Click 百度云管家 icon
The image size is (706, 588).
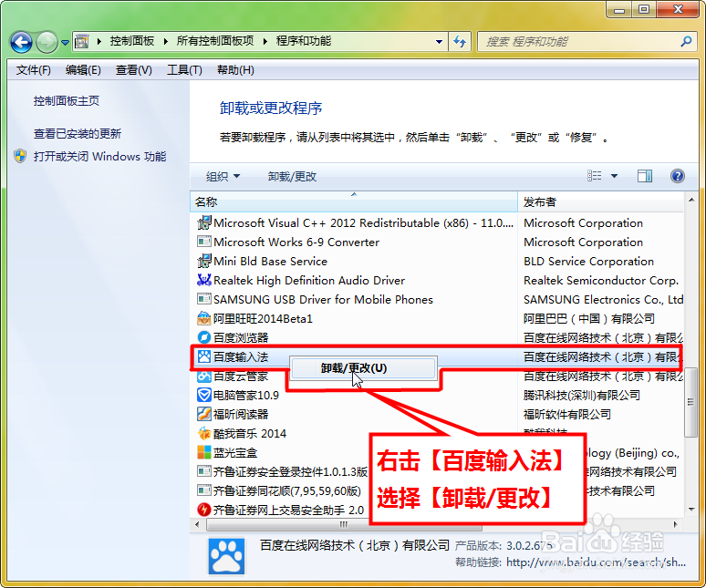pos(204,377)
